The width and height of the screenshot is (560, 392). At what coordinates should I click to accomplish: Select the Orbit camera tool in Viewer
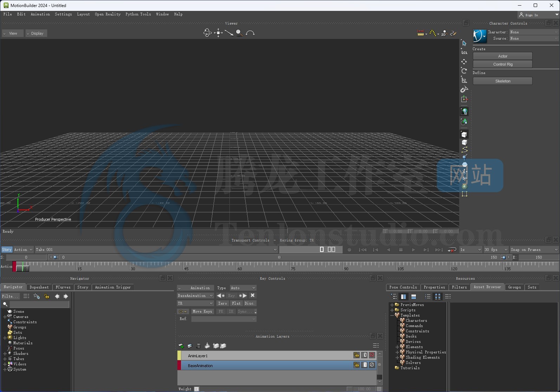tap(207, 33)
